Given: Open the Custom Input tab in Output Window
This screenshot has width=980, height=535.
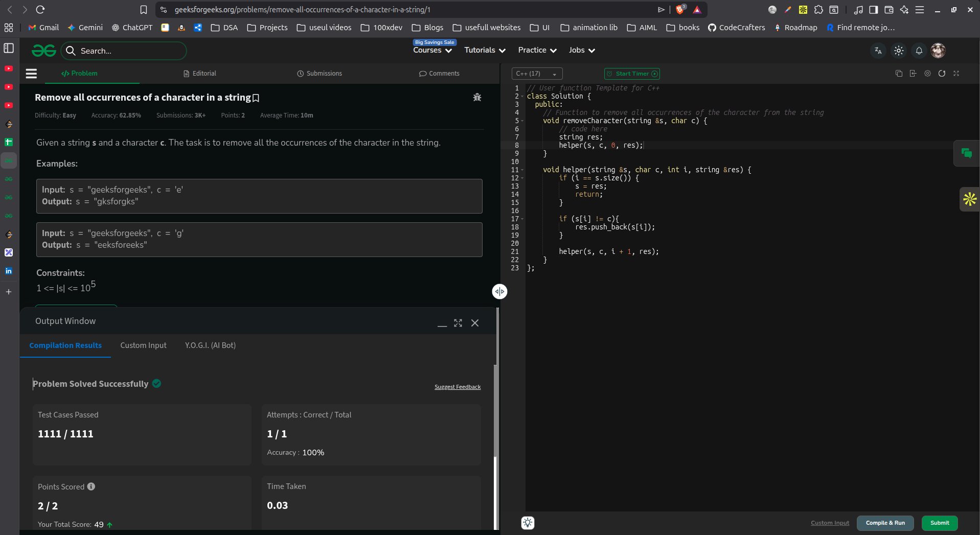Looking at the screenshot, I should point(143,345).
